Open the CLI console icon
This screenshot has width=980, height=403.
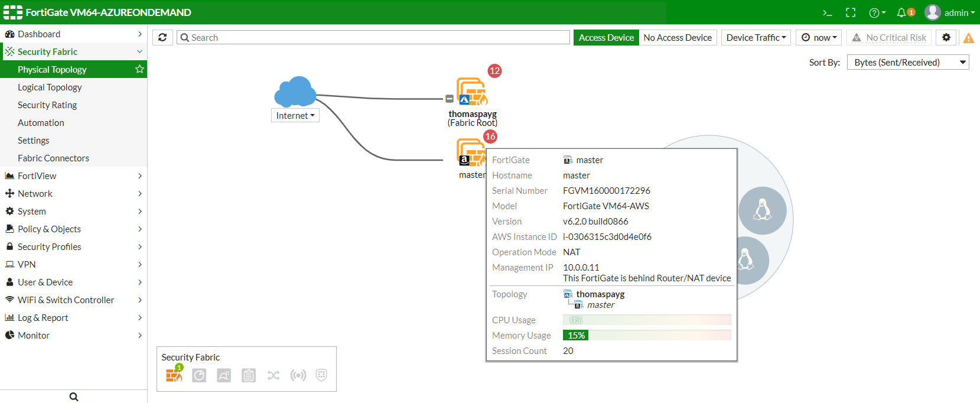tap(828, 12)
